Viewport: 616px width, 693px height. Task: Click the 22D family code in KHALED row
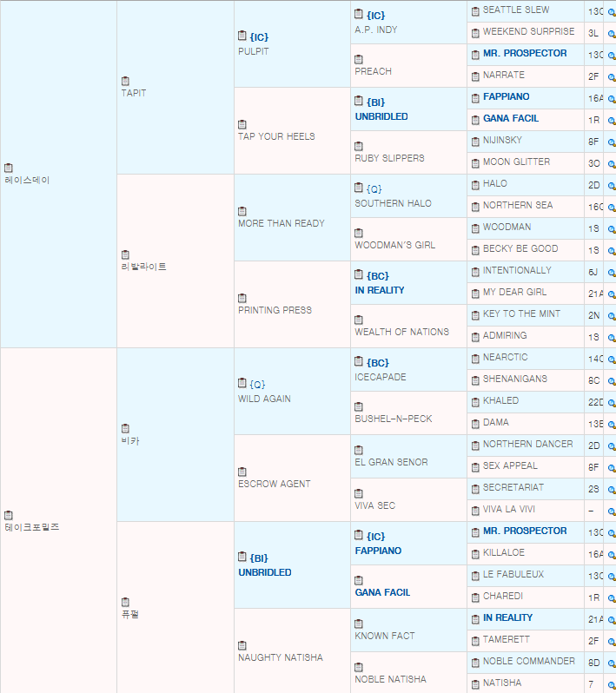[x=595, y=401]
